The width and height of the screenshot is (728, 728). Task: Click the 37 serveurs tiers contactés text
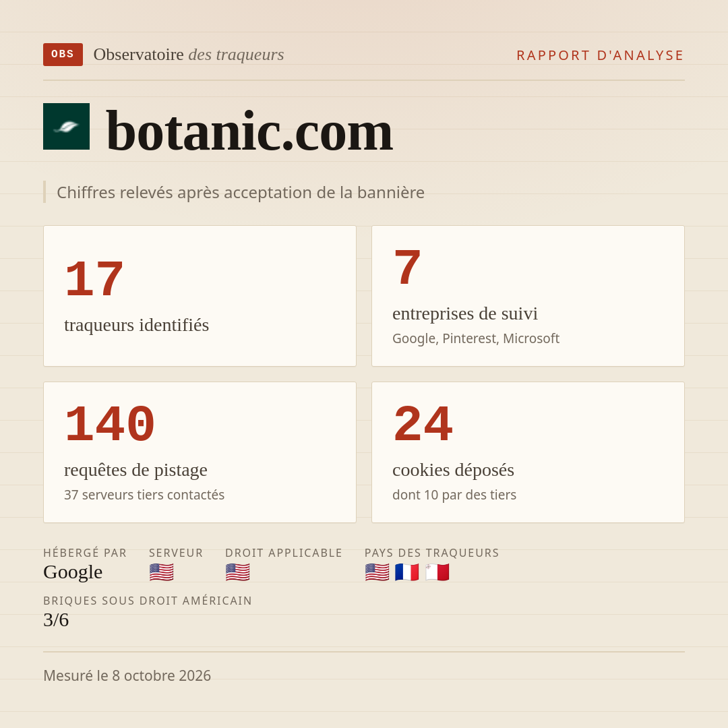[144, 495]
